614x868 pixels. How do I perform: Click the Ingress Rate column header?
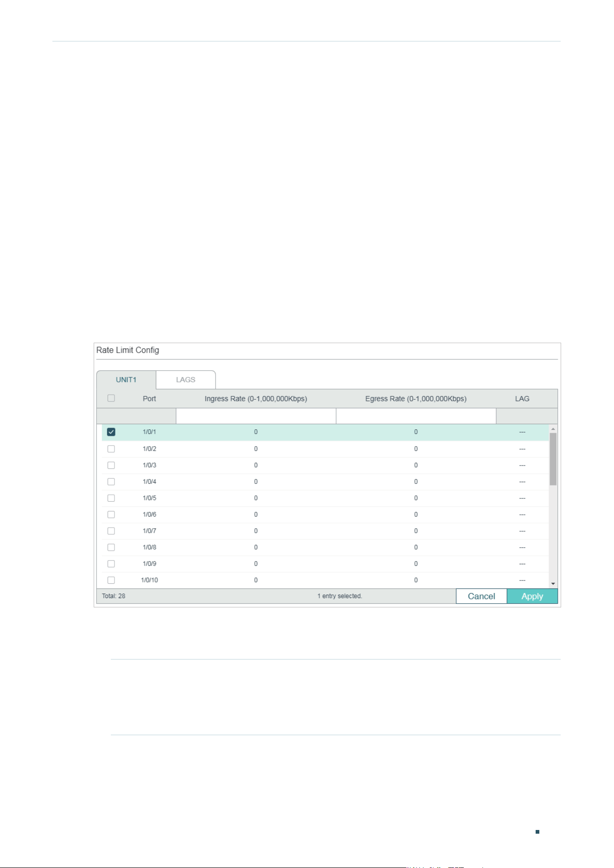point(256,399)
